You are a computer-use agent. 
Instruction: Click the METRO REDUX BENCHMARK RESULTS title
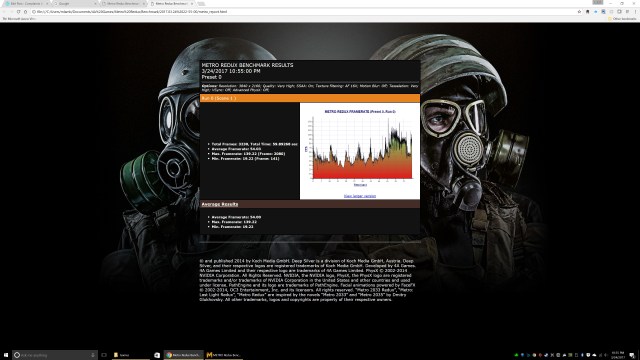coord(247,65)
